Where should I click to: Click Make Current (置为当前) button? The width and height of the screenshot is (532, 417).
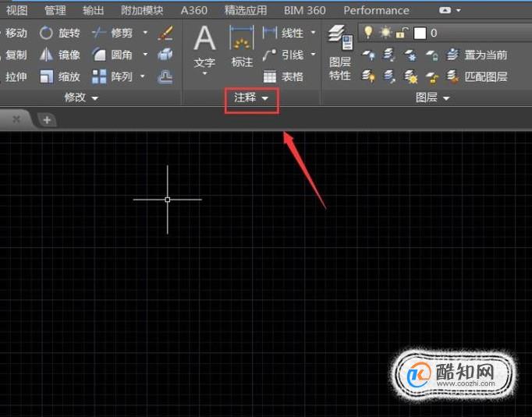(x=477, y=55)
